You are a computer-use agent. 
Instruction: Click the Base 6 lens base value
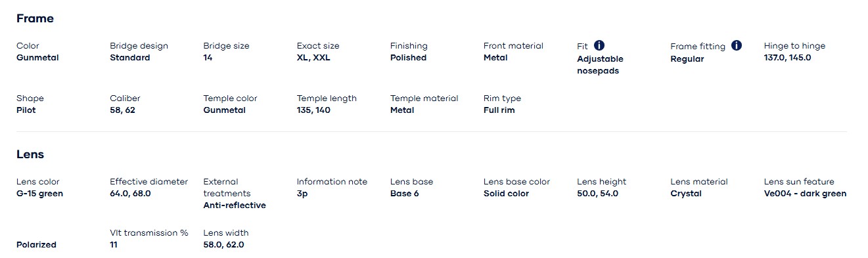point(405,194)
